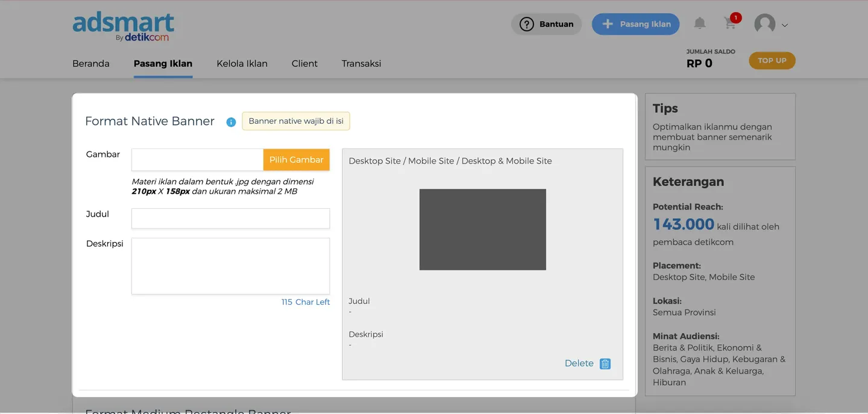Screen dimensions: 868x414
Task: Click the adsmart by detikcom logo
Action: [x=124, y=27]
